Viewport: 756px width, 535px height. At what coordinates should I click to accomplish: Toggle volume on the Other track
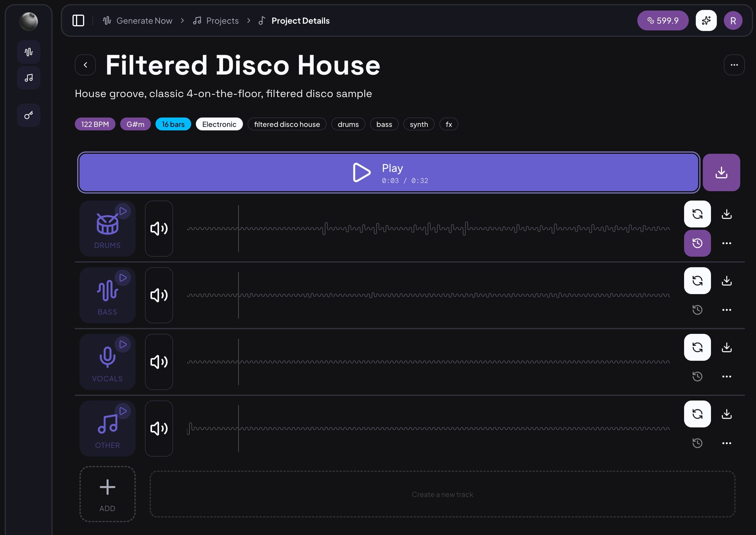pos(159,429)
